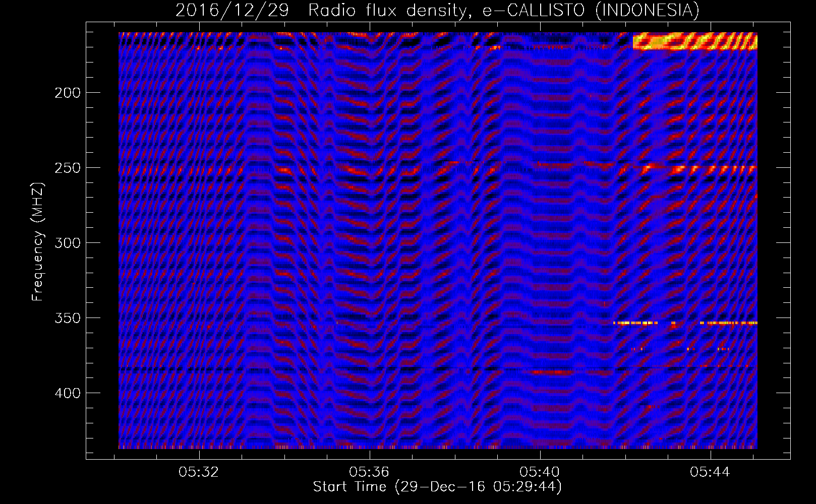
Task: Click the 200 frequency tick label
Action: (x=68, y=93)
